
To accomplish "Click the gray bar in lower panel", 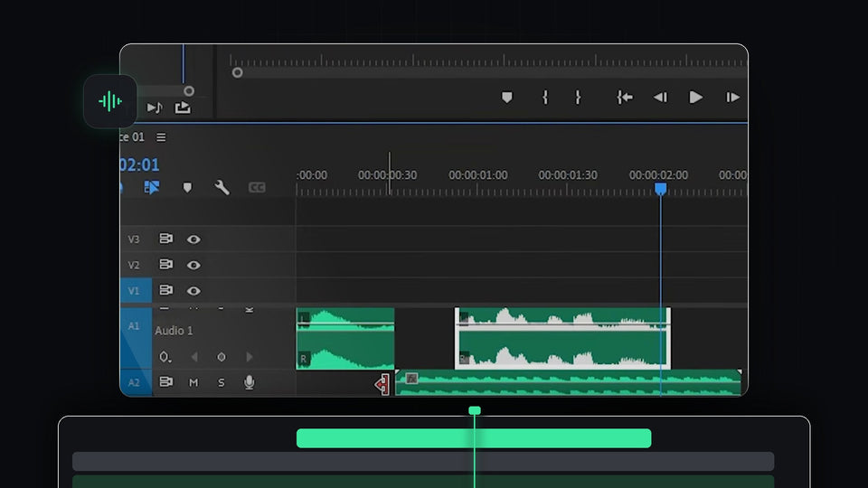I will coord(423,461).
